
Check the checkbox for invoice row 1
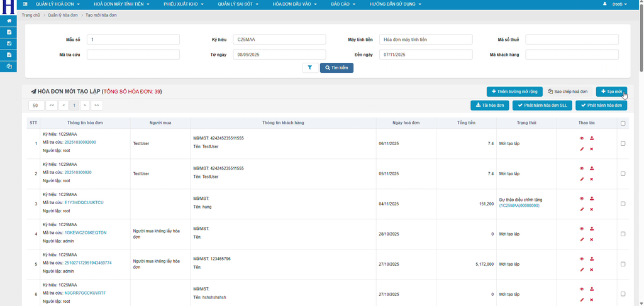[623, 143]
